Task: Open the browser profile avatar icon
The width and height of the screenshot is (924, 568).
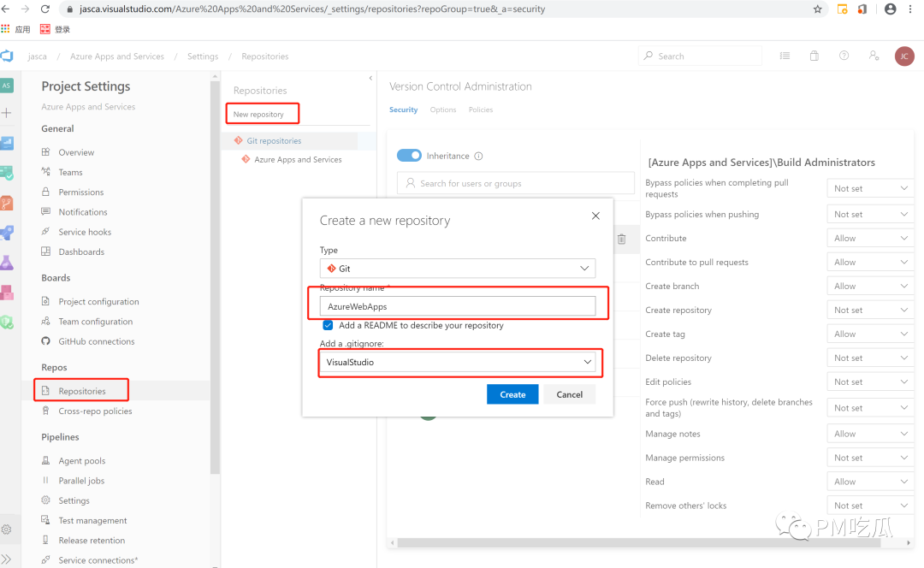Action: [x=891, y=9]
